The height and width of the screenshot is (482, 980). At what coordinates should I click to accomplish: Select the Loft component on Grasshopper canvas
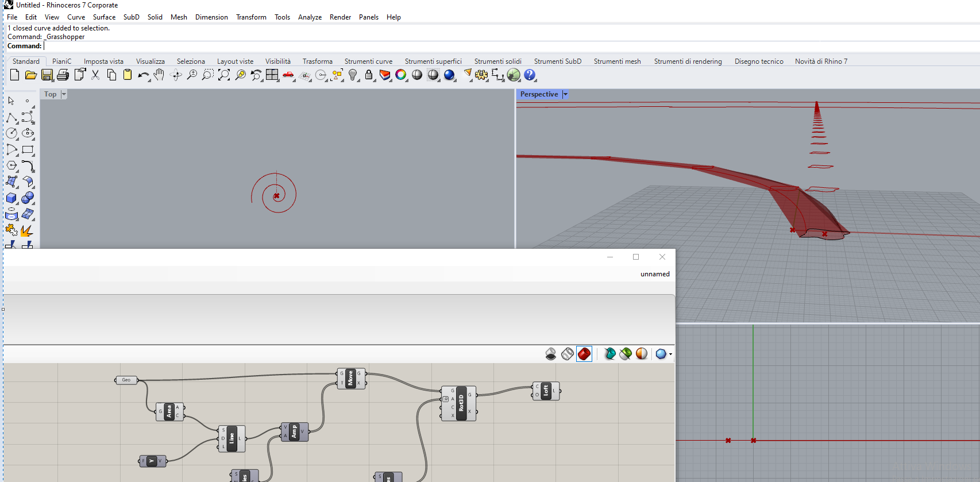coord(546,391)
